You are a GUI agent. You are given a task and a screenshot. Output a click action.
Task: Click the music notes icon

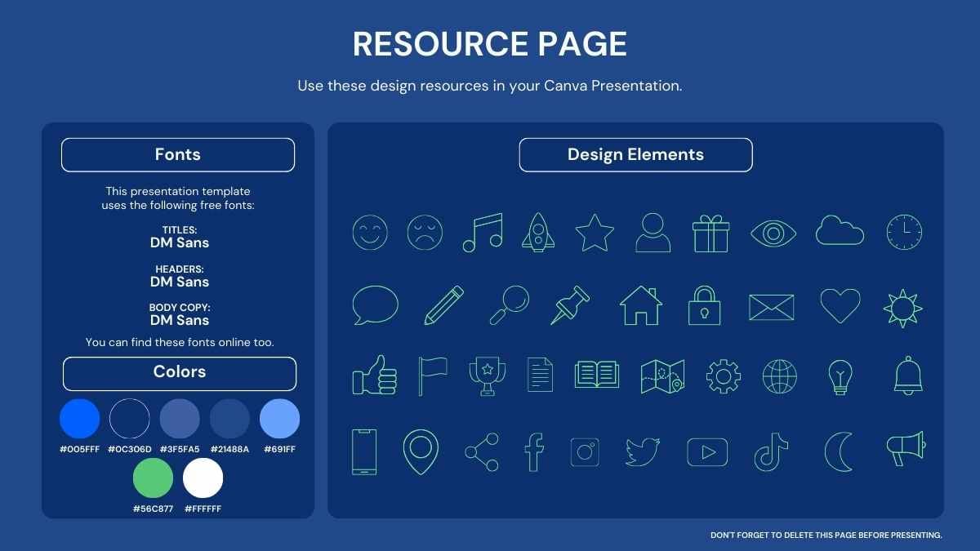[x=482, y=233]
